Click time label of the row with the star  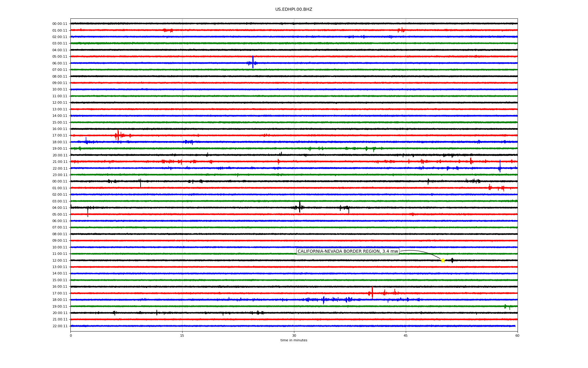pyautogui.click(x=60, y=261)
